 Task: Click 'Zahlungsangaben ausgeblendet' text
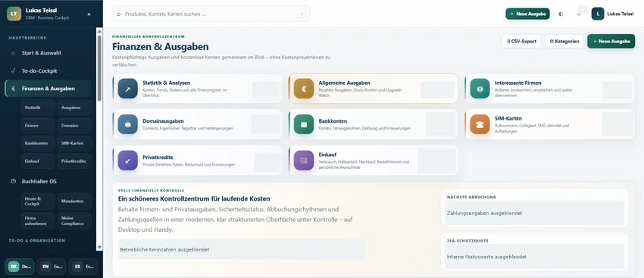point(485,213)
